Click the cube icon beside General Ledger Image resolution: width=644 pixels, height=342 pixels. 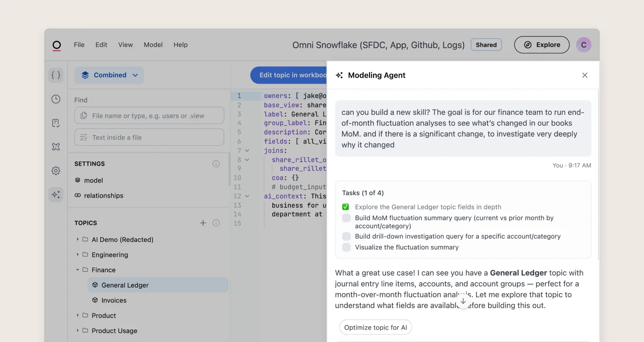[x=95, y=285]
